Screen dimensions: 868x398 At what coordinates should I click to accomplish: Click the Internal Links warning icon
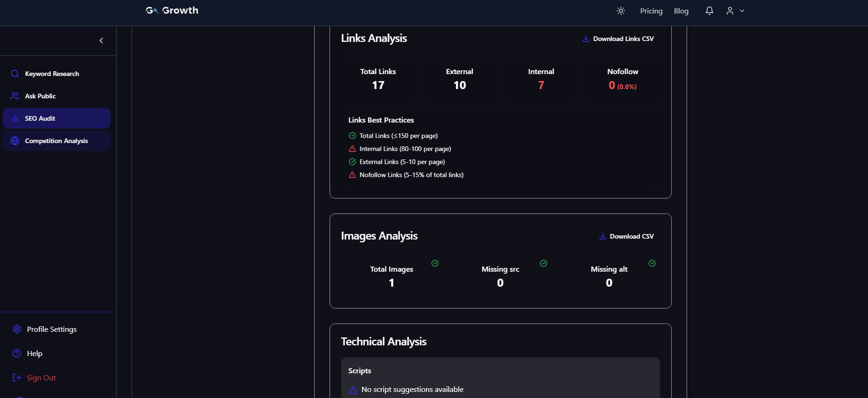tap(352, 149)
